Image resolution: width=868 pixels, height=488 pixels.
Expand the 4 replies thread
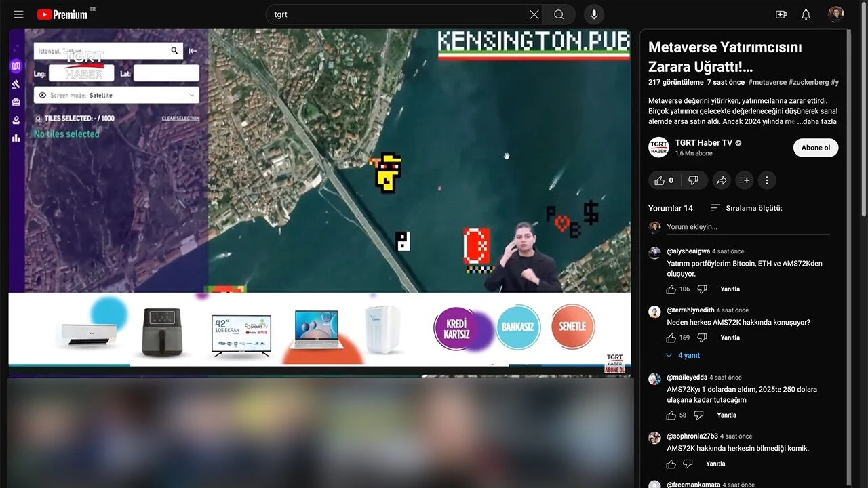click(x=683, y=355)
